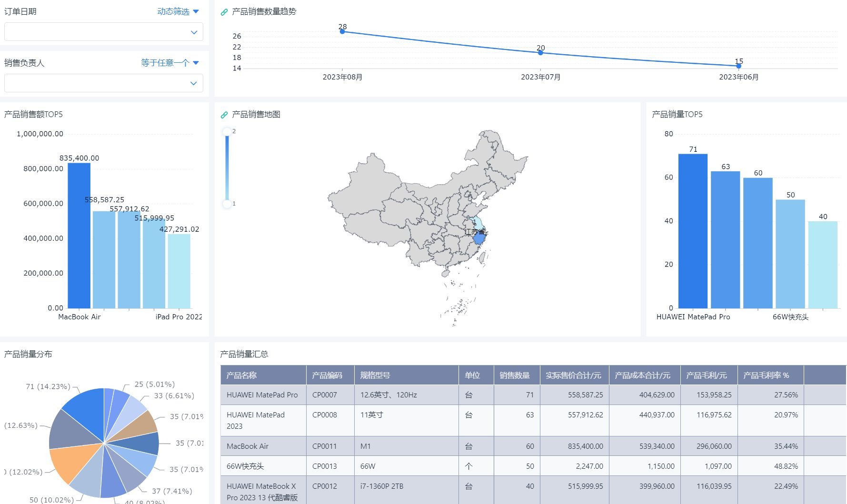Select the sales bar labeled 558,587.25
Viewport: 847px width, 504px height.
[x=104, y=259]
